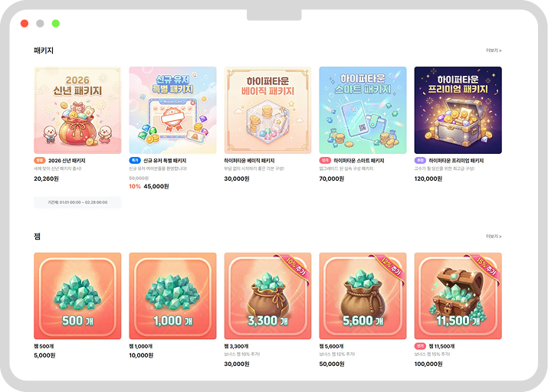Viewport: 548px width, 392px height.
Task: Click the pink 인기 badge on 스마트 패키지
Action: click(325, 161)
